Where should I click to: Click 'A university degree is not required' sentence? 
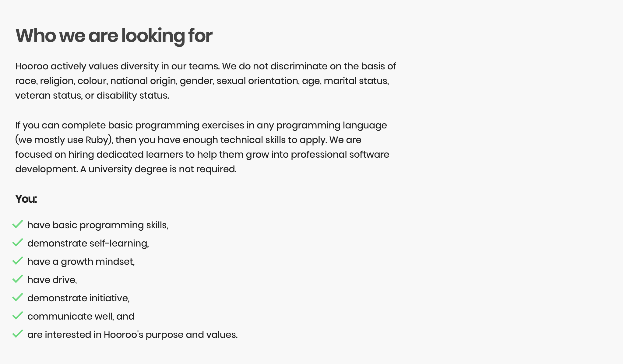(158, 169)
